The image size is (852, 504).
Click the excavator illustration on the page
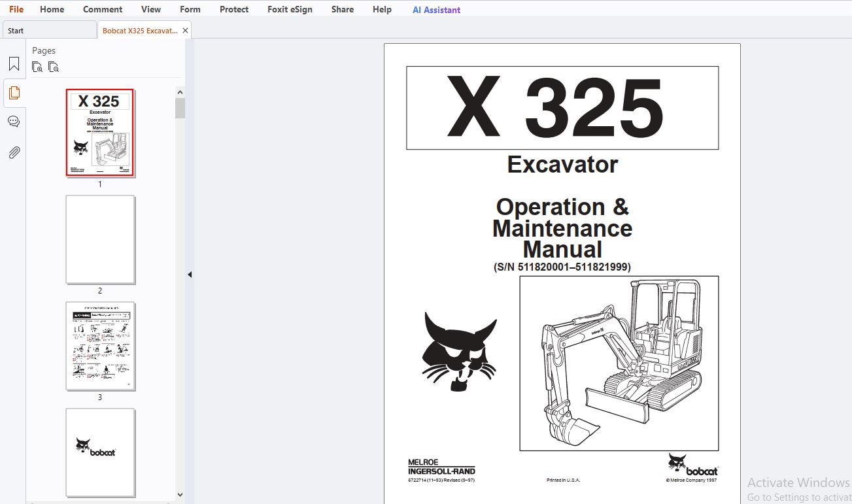coord(619,363)
